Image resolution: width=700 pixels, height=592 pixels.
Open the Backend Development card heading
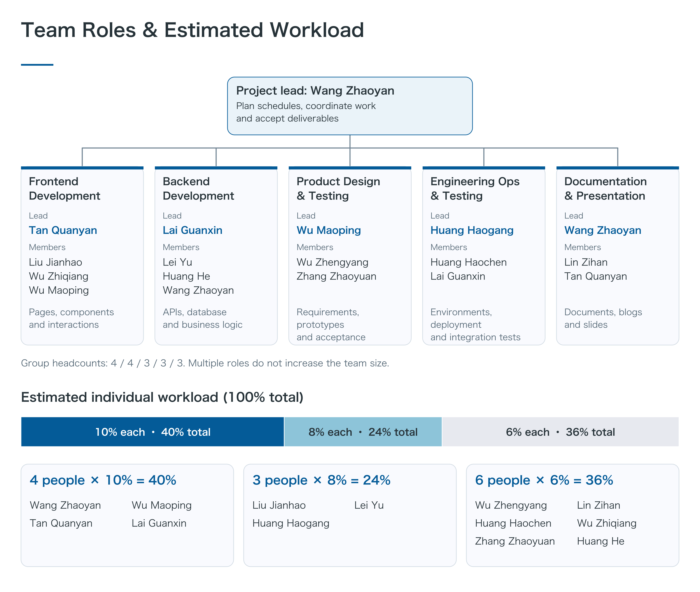click(x=198, y=189)
